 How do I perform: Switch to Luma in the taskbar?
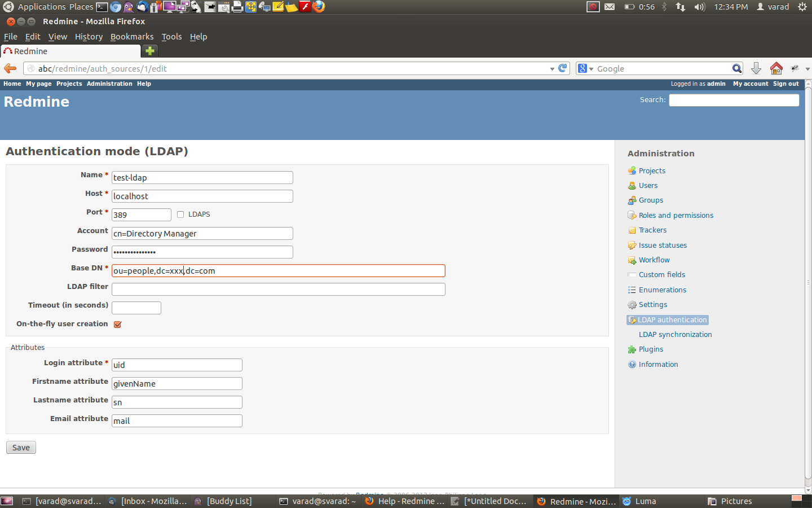(662, 501)
